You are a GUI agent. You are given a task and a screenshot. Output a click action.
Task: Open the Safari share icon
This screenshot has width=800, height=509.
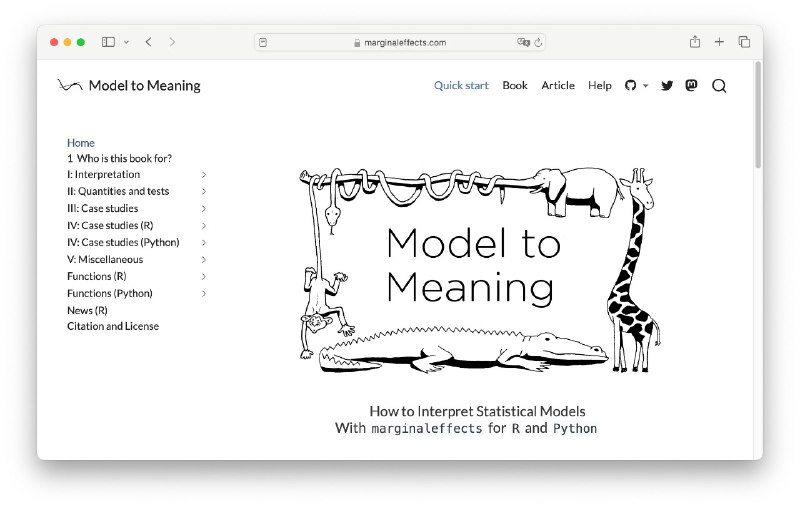[694, 42]
